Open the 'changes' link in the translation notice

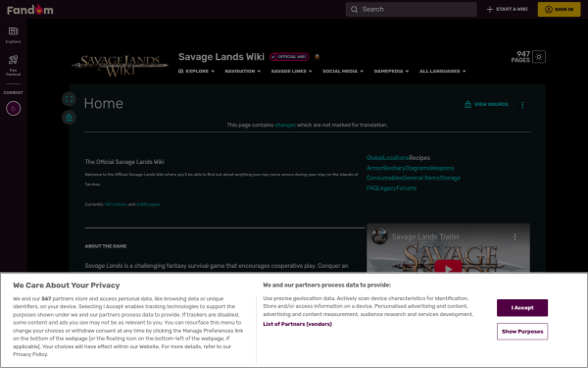pos(285,125)
